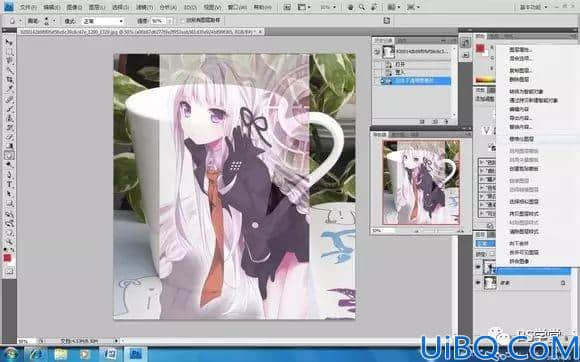Click lock icon on 背景 layer
The height and width of the screenshot is (362, 580).
point(563,283)
